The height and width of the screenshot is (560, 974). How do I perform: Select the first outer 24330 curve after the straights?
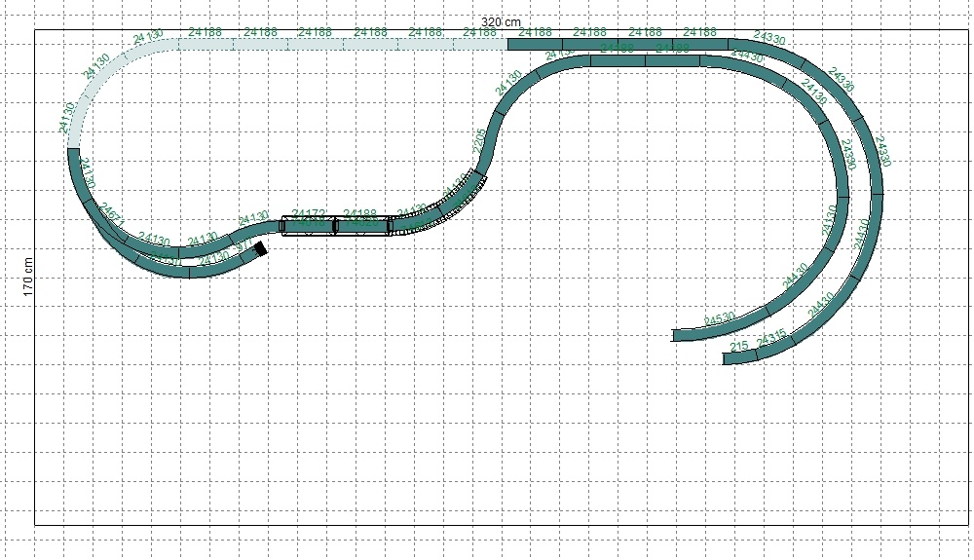(768, 50)
